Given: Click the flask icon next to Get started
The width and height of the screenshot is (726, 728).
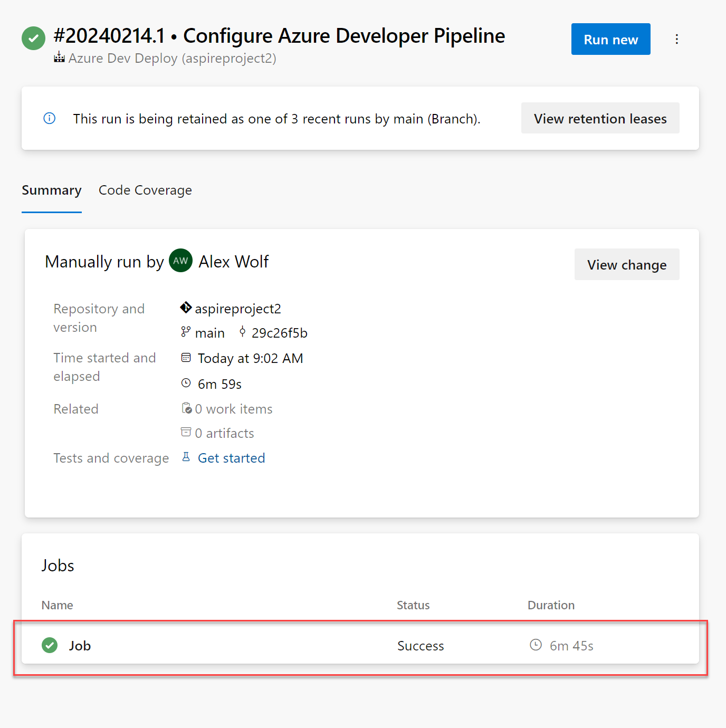Looking at the screenshot, I should pos(186,456).
